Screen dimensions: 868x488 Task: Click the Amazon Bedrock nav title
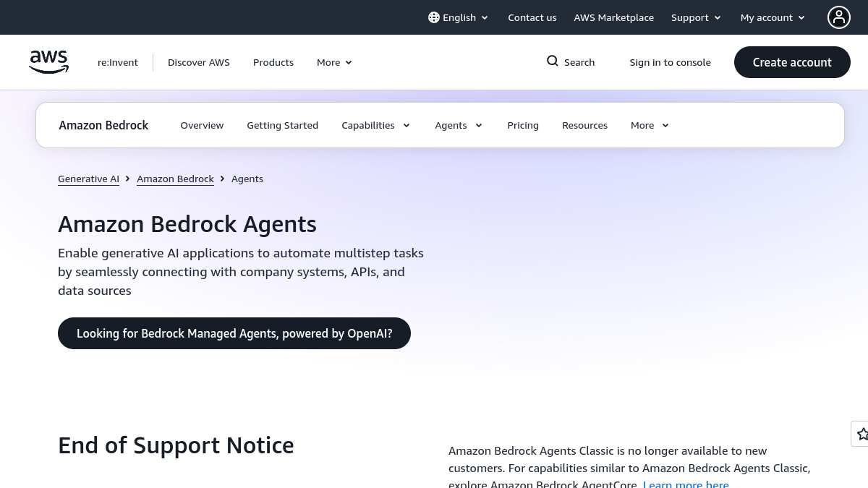pos(103,125)
